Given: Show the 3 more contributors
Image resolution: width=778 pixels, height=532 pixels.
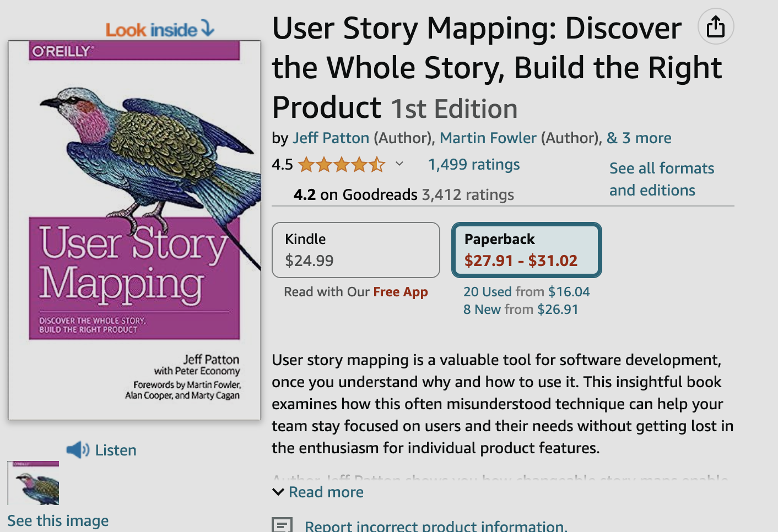Looking at the screenshot, I should pyautogui.click(x=639, y=138).
